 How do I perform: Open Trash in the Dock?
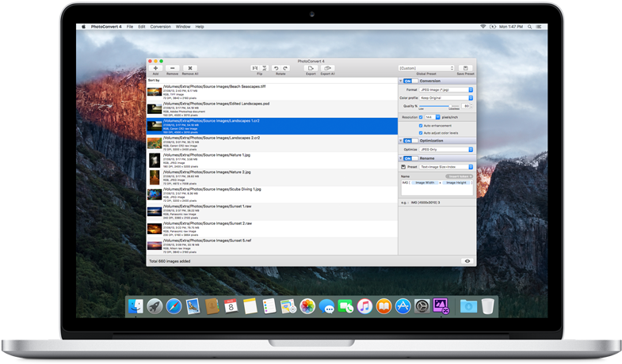coord(487,306)
